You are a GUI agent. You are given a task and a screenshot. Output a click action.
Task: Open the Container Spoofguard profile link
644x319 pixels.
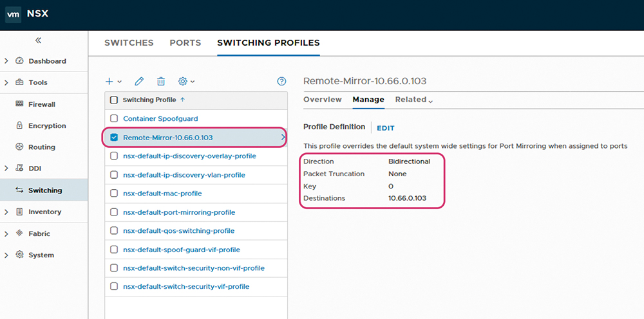pos(160,118)
